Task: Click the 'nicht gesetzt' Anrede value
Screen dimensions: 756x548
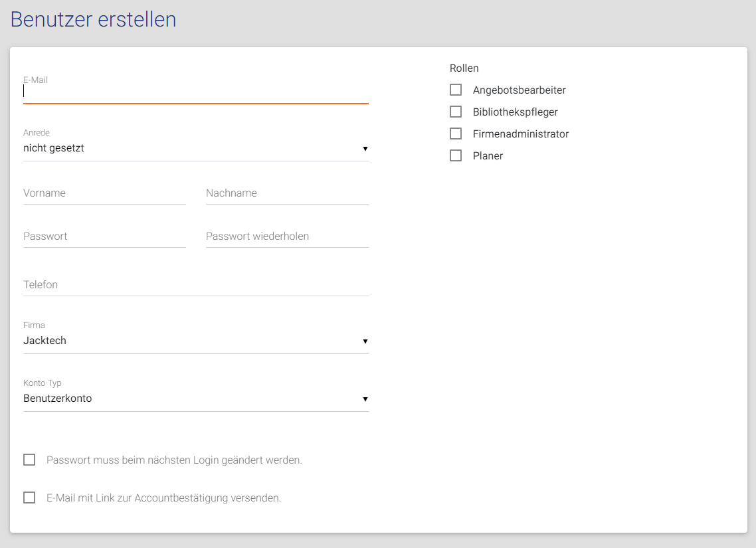Action: pos(54,148)
